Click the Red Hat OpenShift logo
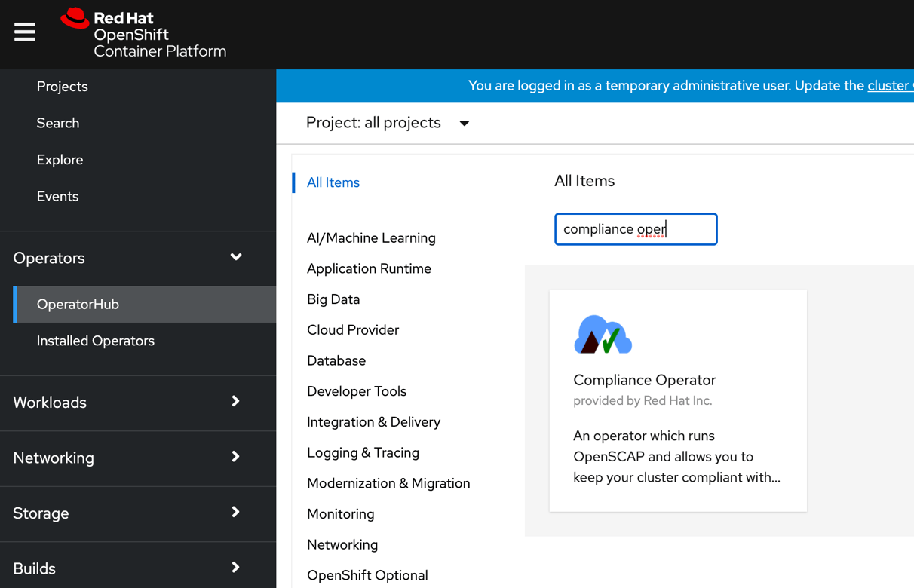 coord(143,34)
